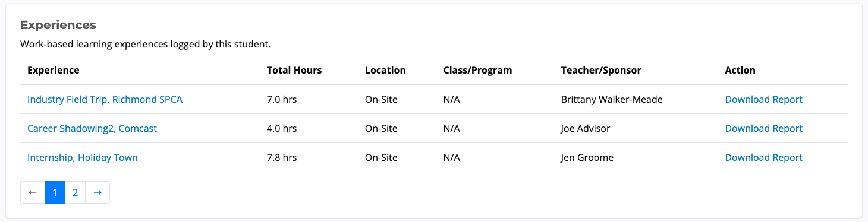Open Internship, Holiday Town experience
This screenshot has width=868, height=222.
click(x=83, y=157)
